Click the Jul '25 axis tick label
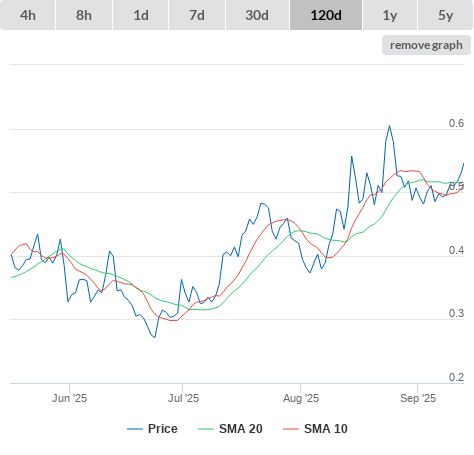Image resolution: width=474 pixels, height=455 pixels. (183, 398)
